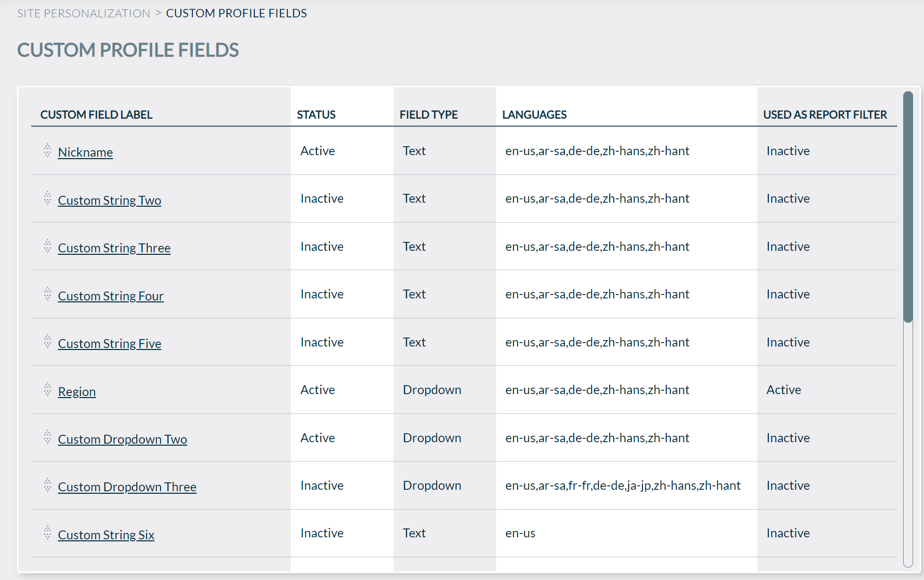This screenshot has height=580, width=924.
Task: Open the Custom Dropdown Three field
Action: tap(127, 487)
